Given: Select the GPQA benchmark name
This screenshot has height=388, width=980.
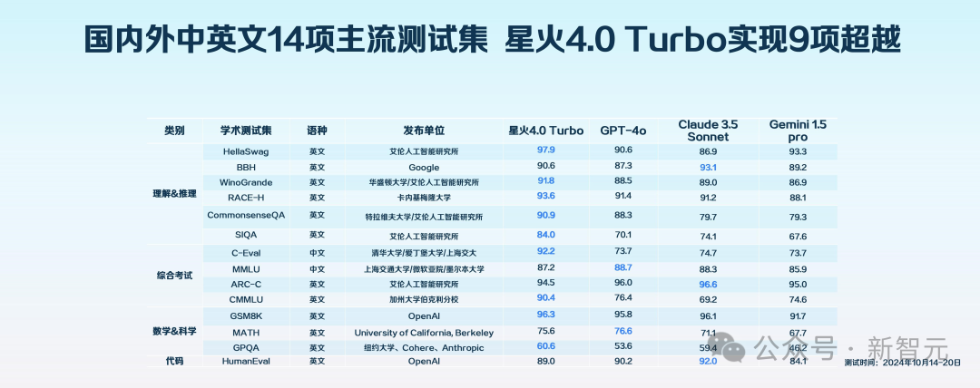Looking at the screenshot, I should [246, 347].
